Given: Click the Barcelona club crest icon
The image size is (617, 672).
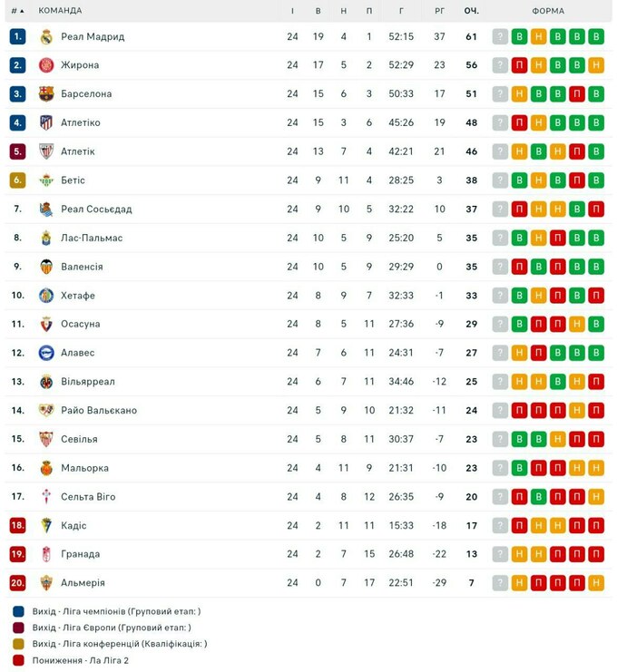Looking at the screenshot, I should (46, 94).
